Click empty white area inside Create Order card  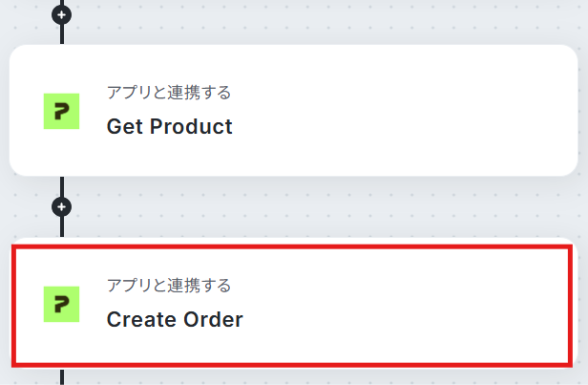point(405,305)
